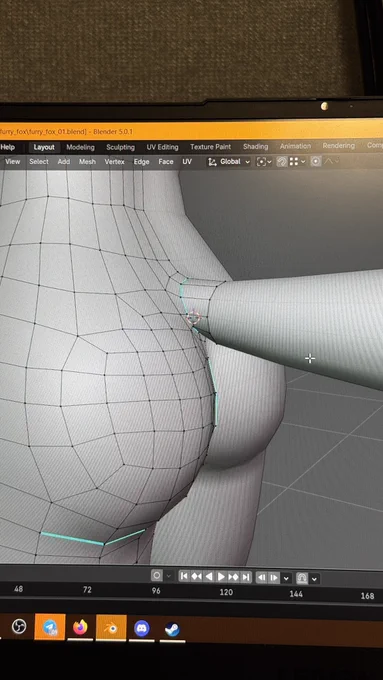Switch to the Shading workspace tab
The width and height of the screenshot is (383, 680).
(255, 146)
